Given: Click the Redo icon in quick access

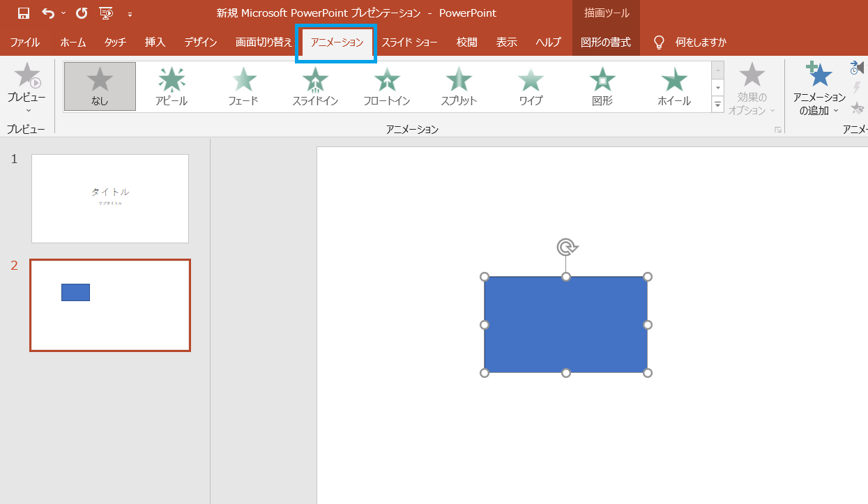Looking at the screenshot, I should coord(82,13).
